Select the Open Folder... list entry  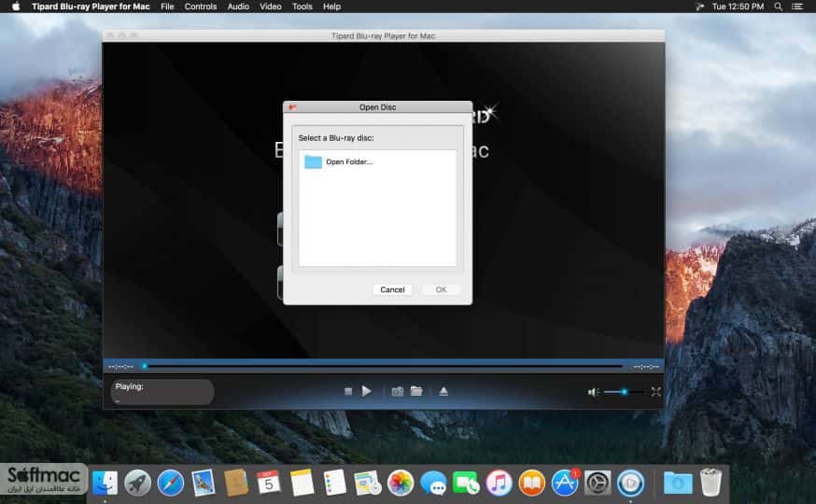(377, 161)
